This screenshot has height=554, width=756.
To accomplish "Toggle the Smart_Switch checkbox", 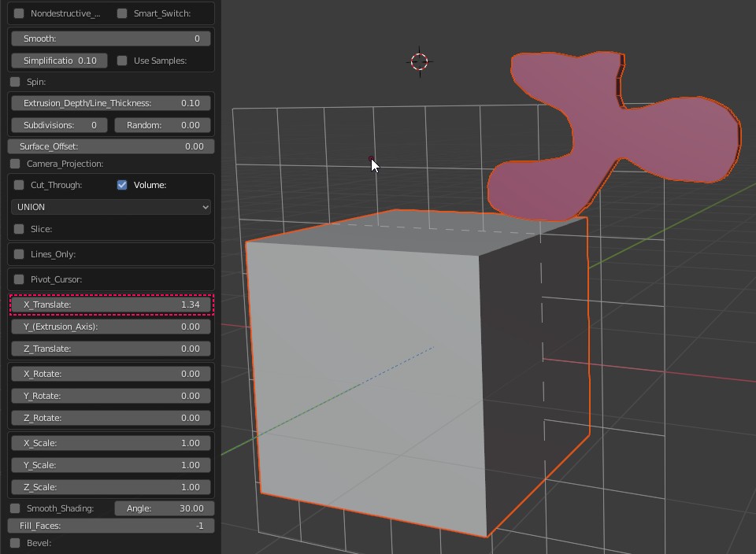I will [122, 13].
